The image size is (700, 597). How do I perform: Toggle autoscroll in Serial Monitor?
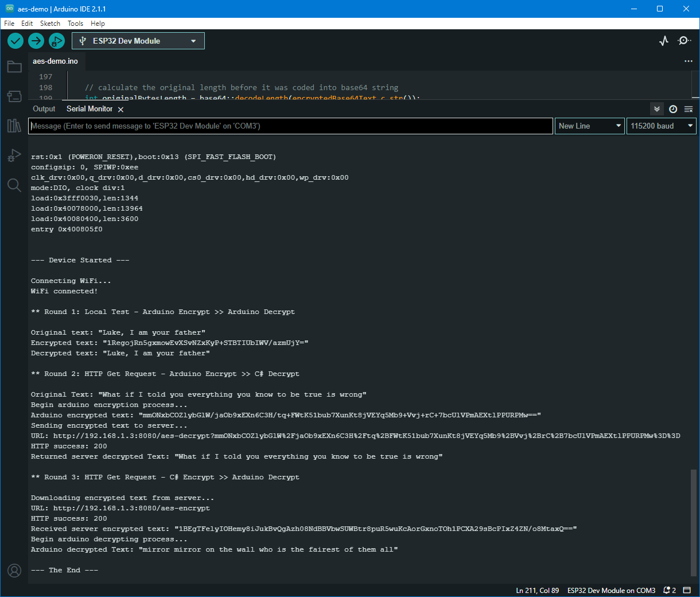[x=657, y=109]
